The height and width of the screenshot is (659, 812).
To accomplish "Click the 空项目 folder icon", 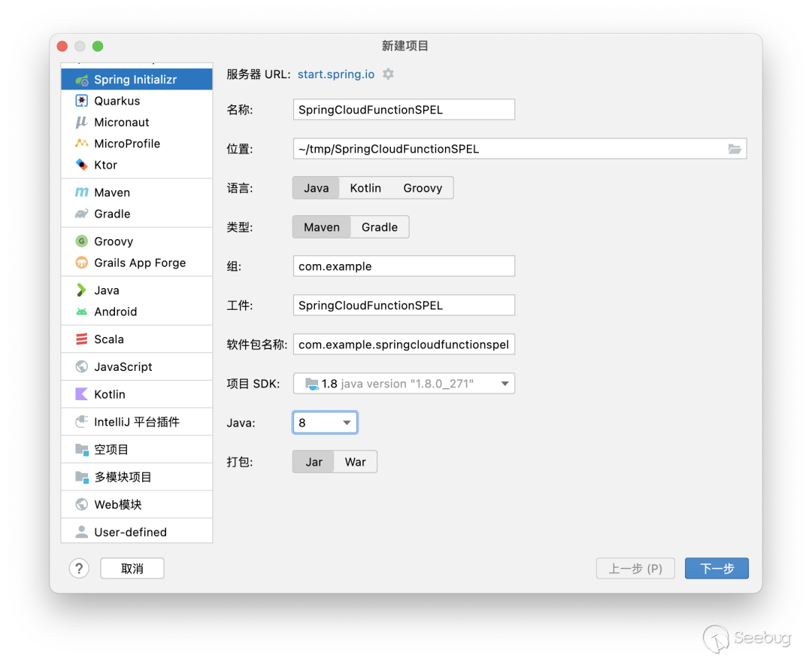I will point(82,449).
